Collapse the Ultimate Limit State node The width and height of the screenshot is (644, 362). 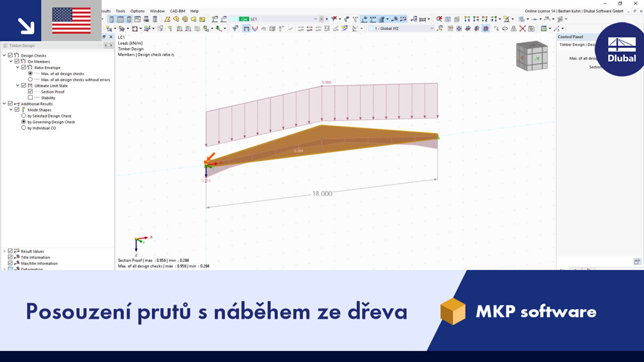18,85
